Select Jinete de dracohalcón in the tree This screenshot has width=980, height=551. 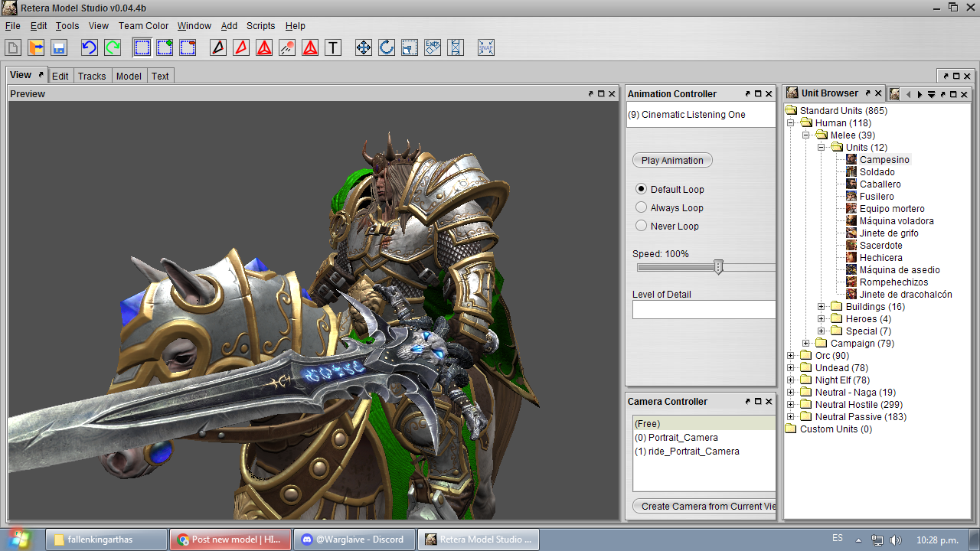point(906,295)
